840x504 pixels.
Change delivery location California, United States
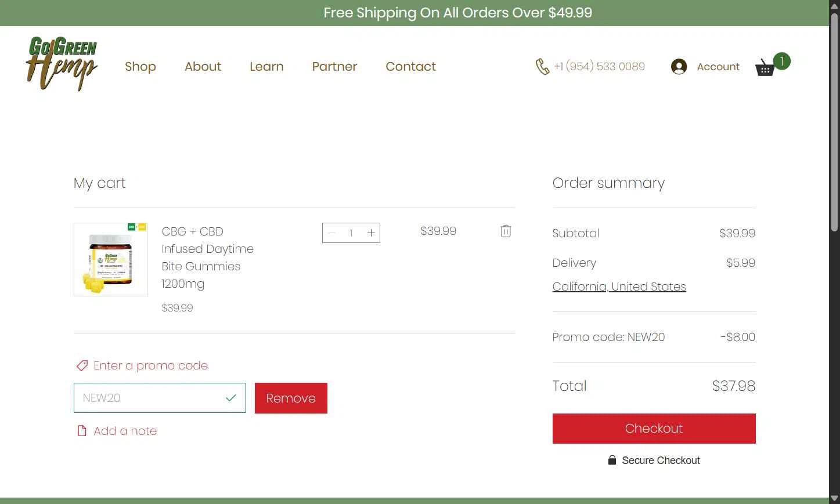(x=619, y=287)
